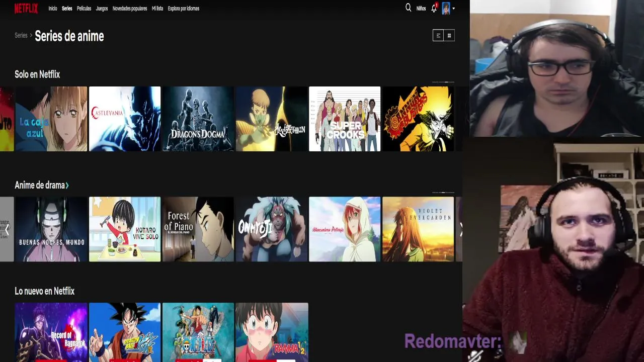Open Buenas noches, mundo thumbnail
The height and width of the screenshot is (362, 644).
pos(51,229)
